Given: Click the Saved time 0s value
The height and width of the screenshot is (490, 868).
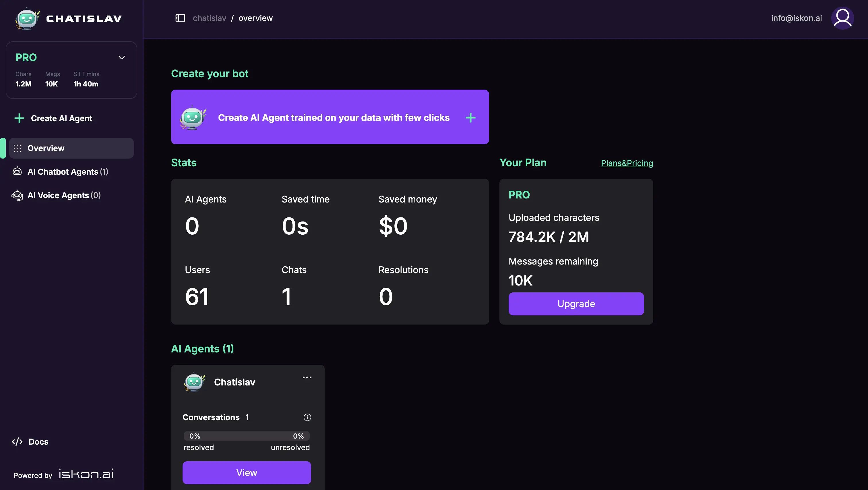Looking at the screenshot, I should [295, 226].
